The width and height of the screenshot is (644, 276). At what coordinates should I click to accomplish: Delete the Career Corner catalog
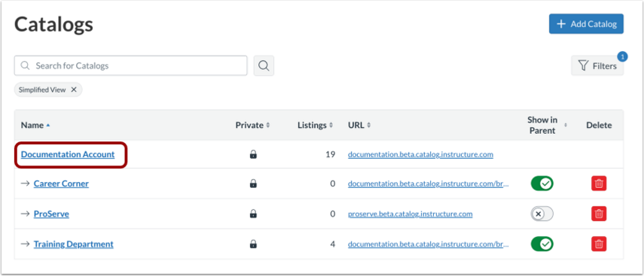pos(599,183)
